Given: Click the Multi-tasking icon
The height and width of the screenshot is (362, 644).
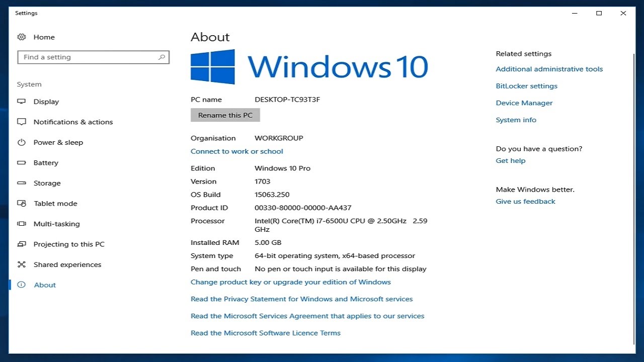Looking at the screenshot, I should tap(22, 224).
